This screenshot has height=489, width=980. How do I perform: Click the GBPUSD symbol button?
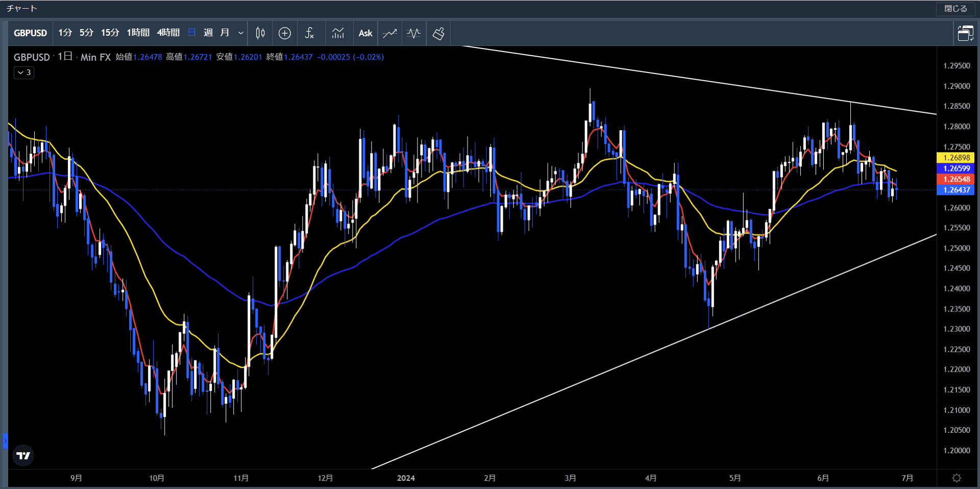pos(30,33)
